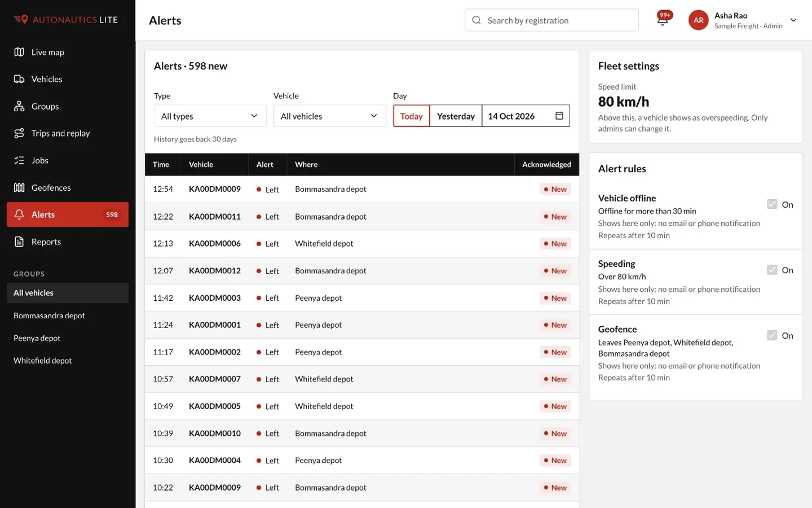Click the Acknowledged column header
Viewport: 812px width, 508px height.
546,164
